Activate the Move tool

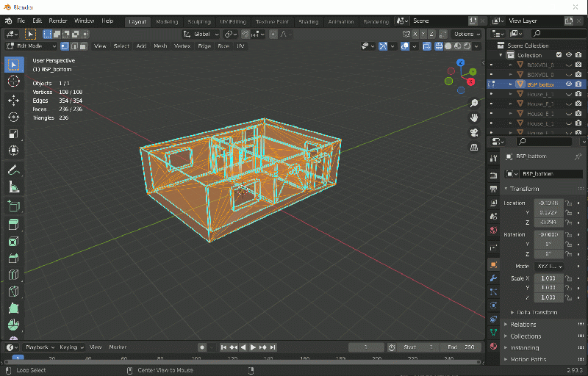13,99
